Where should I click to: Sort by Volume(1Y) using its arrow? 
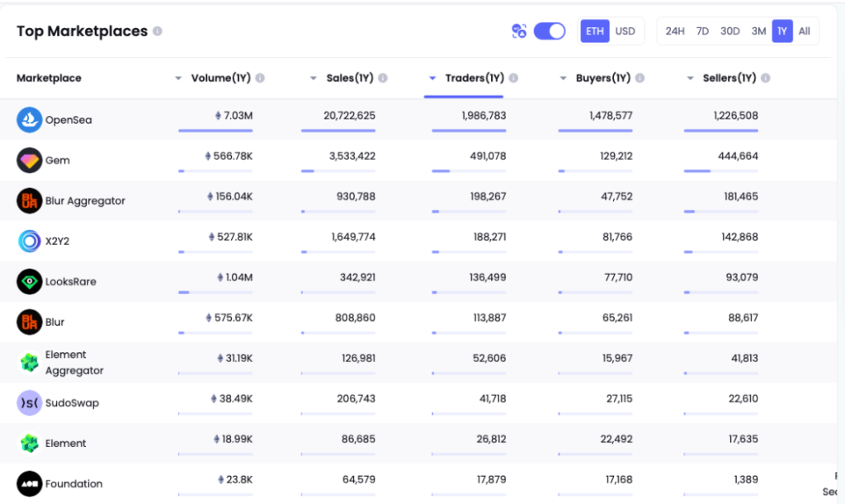[x=178, y=78]
